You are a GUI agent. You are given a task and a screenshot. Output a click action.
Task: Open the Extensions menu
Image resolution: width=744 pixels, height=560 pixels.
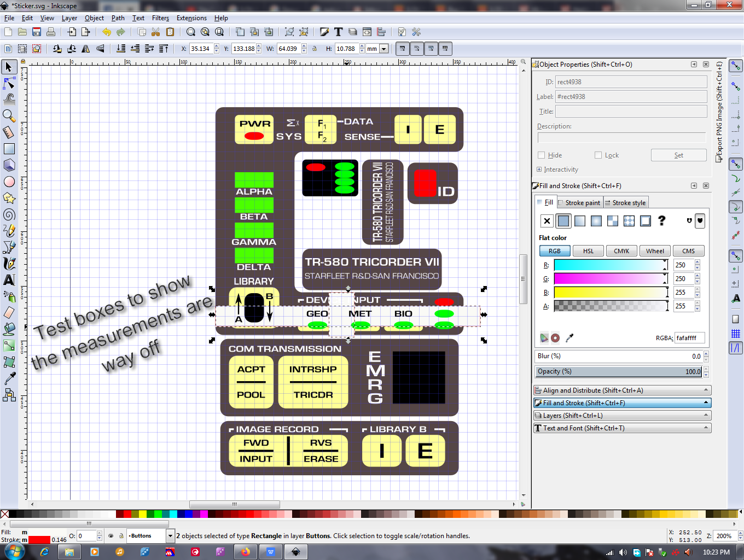tap(191, 18)
